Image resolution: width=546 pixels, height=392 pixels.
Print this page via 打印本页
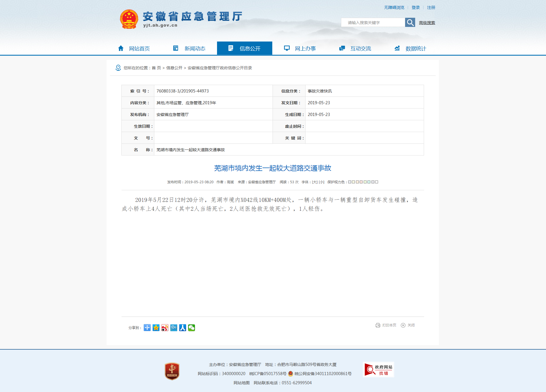[x=386, y=325]
